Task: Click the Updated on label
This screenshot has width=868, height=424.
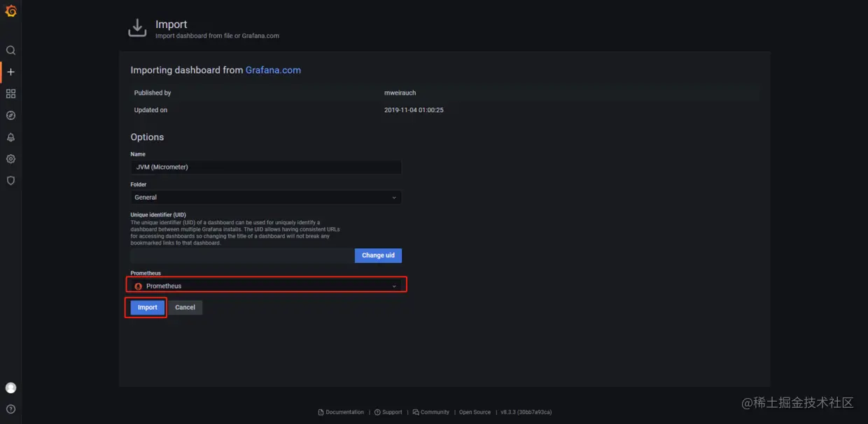Action: pos(150,110)
